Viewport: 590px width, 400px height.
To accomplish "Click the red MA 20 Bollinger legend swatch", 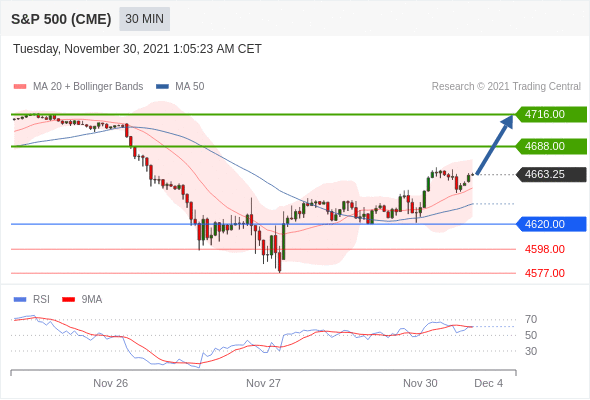I will point(20,87).
